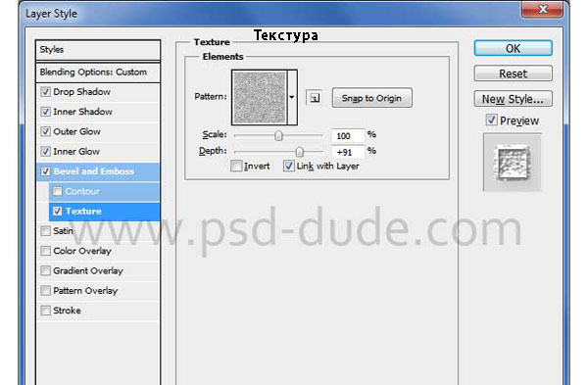Enable Gradient Overlay checkbox
The width and height of the screenshot is (588, 385).
(x=46, y=270)
